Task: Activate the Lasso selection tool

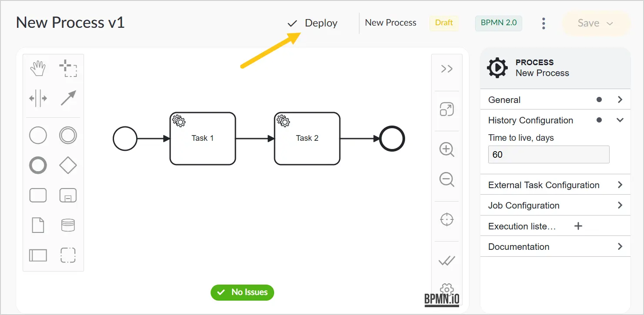Action: click(x=68, y=69)
